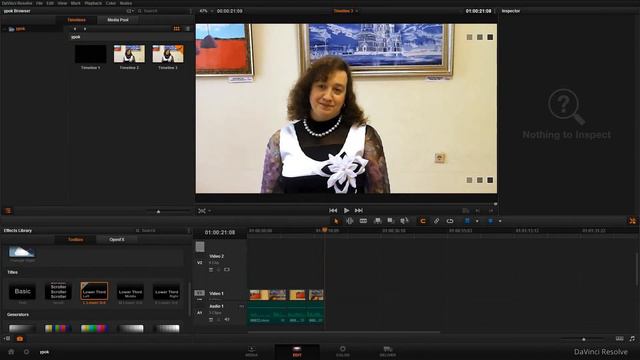Screen dimensions: 640x360
Task: Mute the Audio 1 track speaker
Action: (x=227, y=320)
